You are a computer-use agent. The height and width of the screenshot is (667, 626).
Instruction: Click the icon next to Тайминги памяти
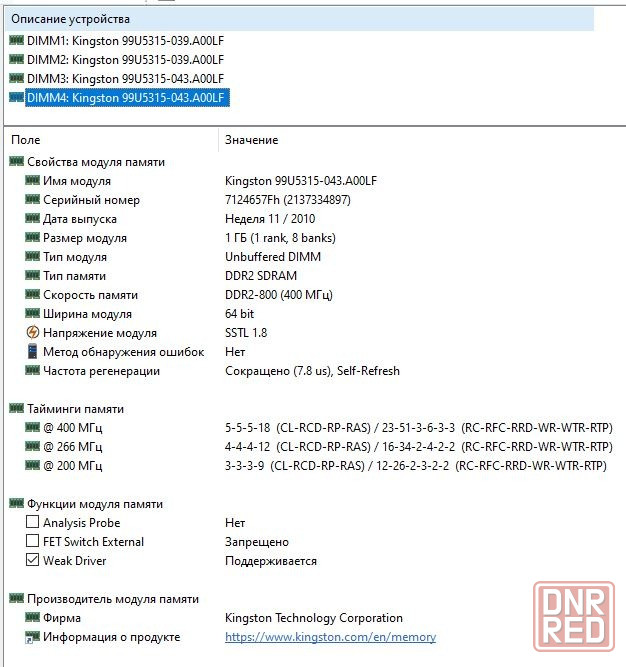tap(16, 408)
